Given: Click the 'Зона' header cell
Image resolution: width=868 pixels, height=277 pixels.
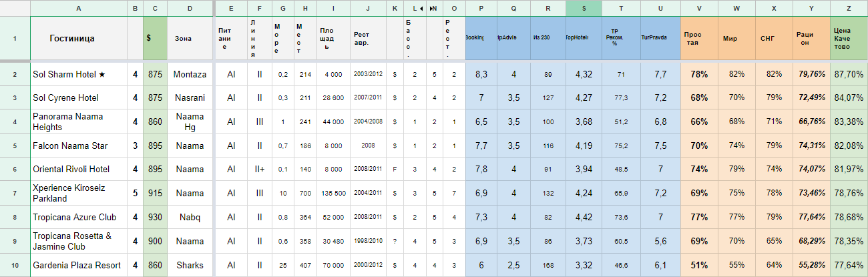Looking at the screenshot, I should pos(190,38).
